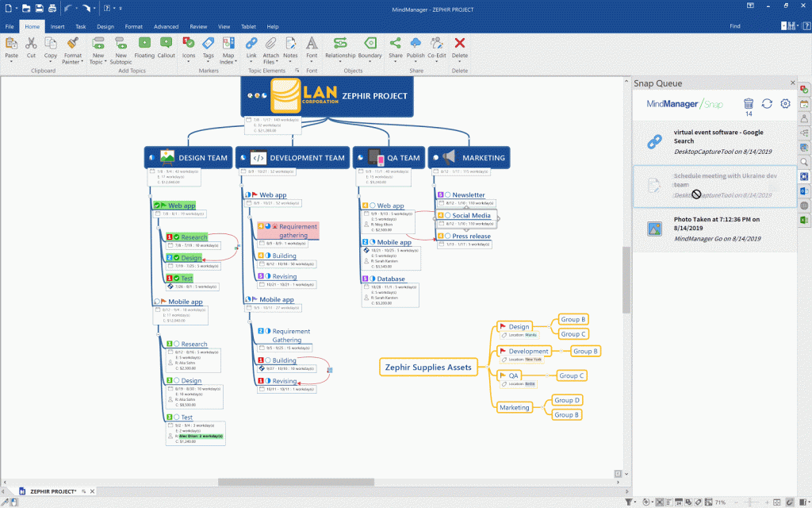Click the Snap Queue trash icon
Screen dimensions: 812x508
pos(749,103)
